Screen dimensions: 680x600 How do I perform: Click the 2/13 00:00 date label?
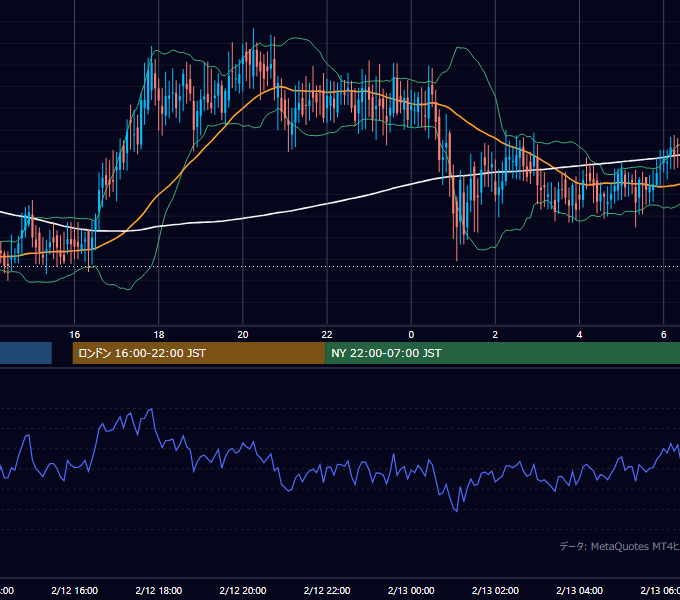(411, 590)
